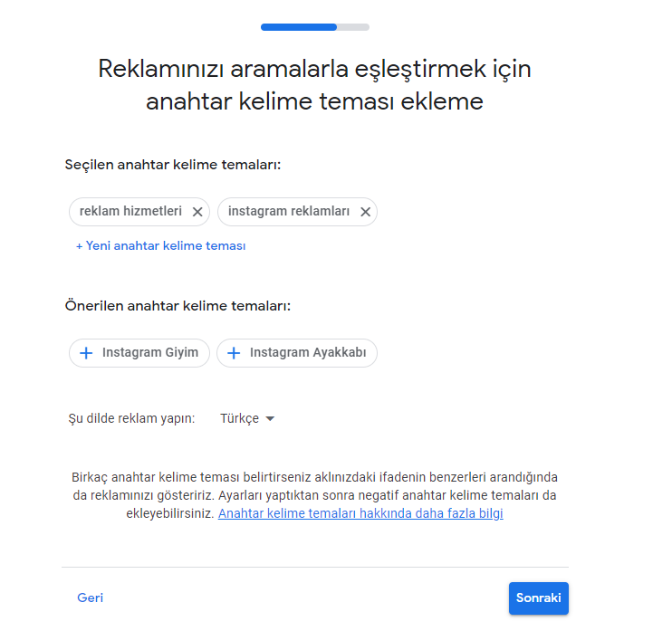This screenshot has height=631, width=672.
Task: Click the 'Önerilen anahtar kelime temaları' label
Action: 178,306
